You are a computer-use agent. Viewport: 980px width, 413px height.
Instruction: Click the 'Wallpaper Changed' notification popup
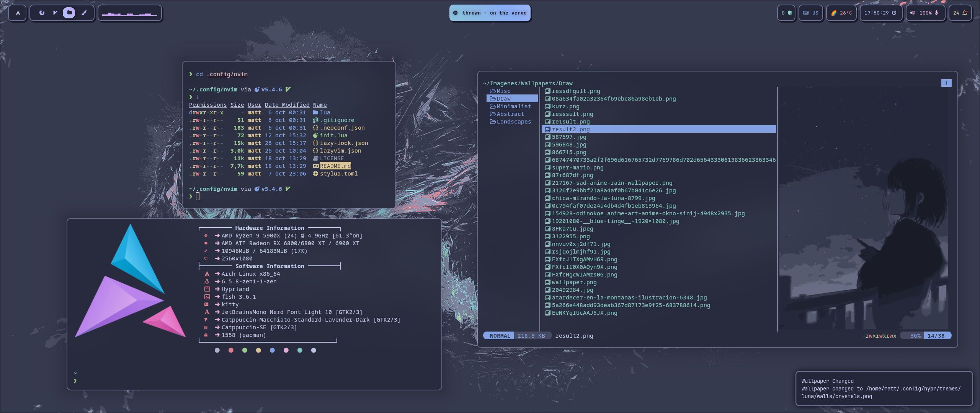point(884,389)
